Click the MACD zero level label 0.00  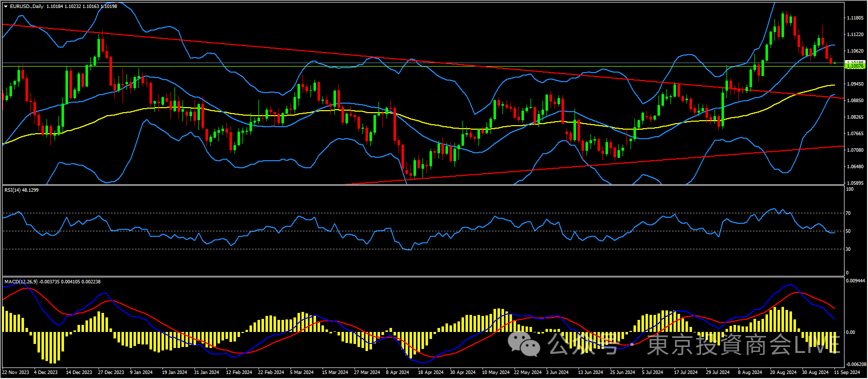[x=850, y=332]
